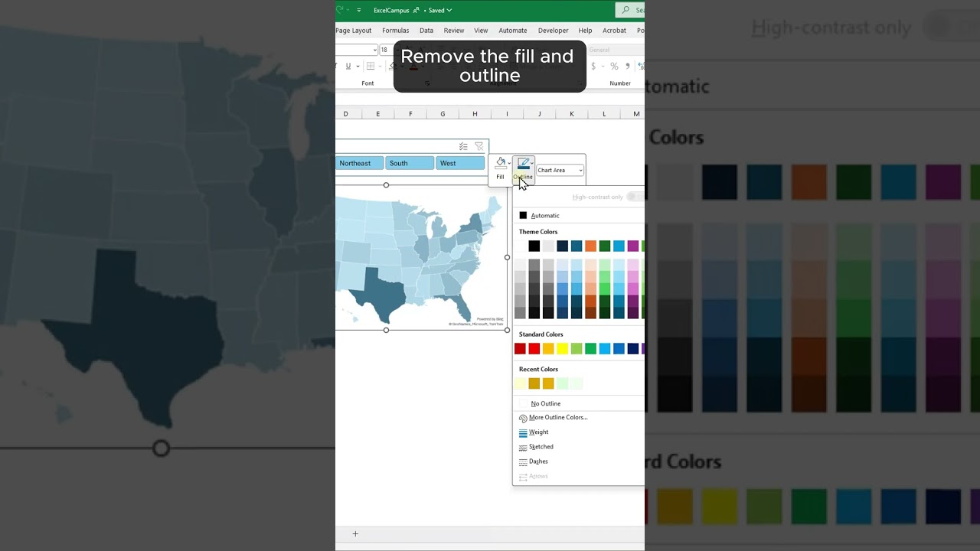Screen dimensions: 980x551
Task: Click the sharing people icon beside ExcelCampus
Action: point(416,10)
